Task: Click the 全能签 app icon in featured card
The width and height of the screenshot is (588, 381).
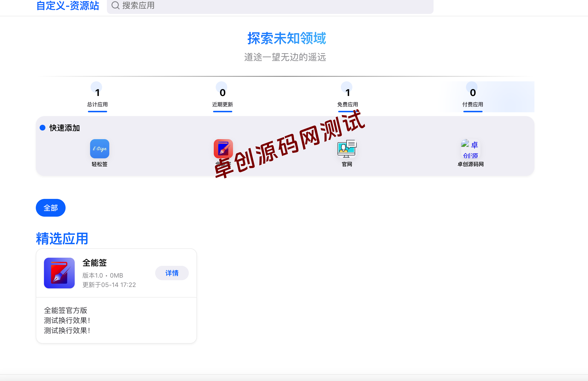Action: tap(59, 273)
